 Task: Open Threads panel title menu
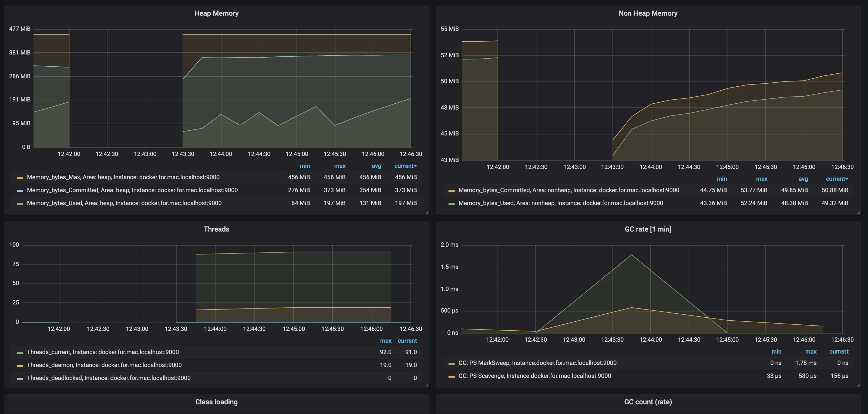click(x=216, y=229)
